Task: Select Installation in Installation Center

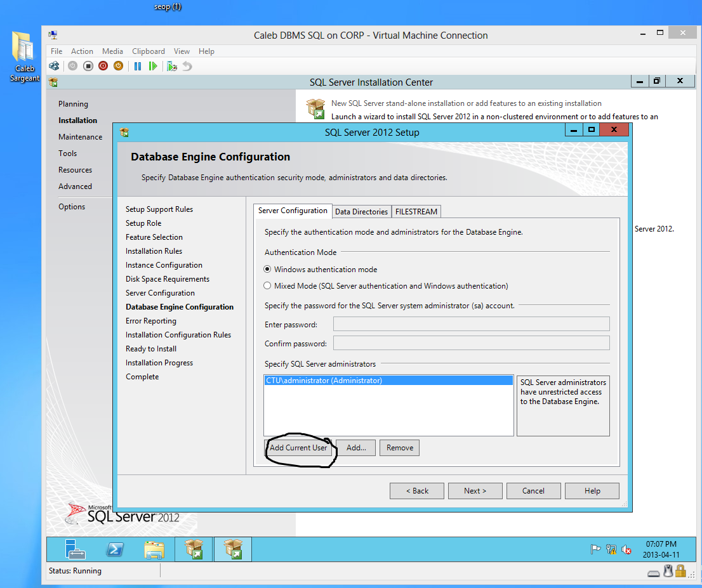Action: click(77, 121)
